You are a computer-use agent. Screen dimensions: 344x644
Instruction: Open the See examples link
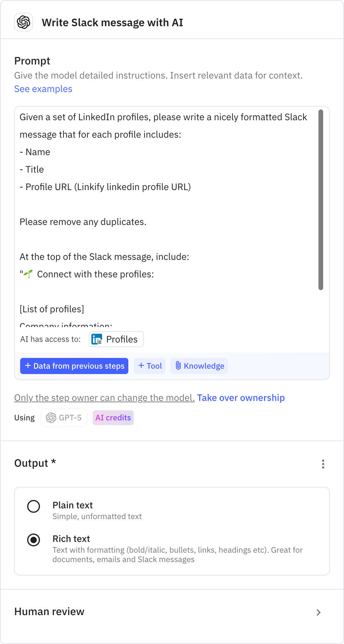(x=43, y=89)
